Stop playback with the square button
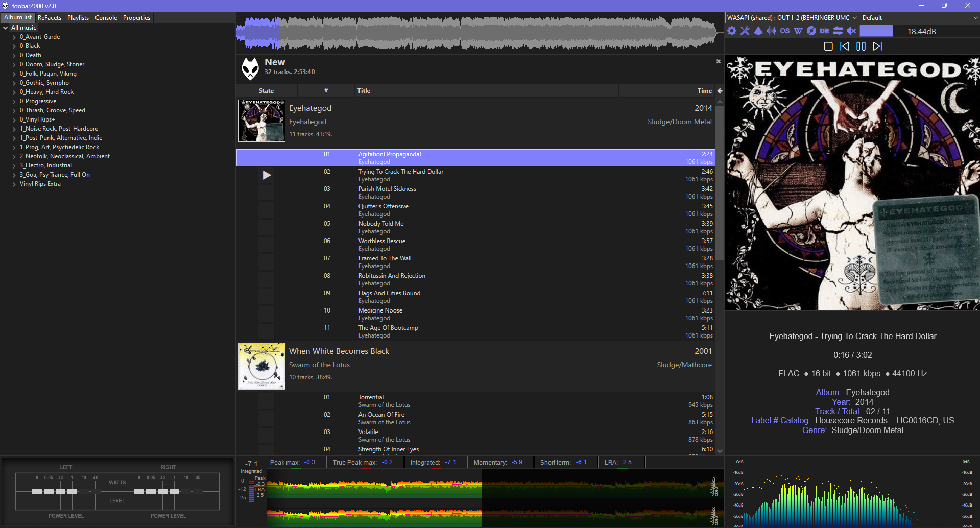The width and height of the screenshot is (980, 528). pyautogui.click(x=828, y=46)
